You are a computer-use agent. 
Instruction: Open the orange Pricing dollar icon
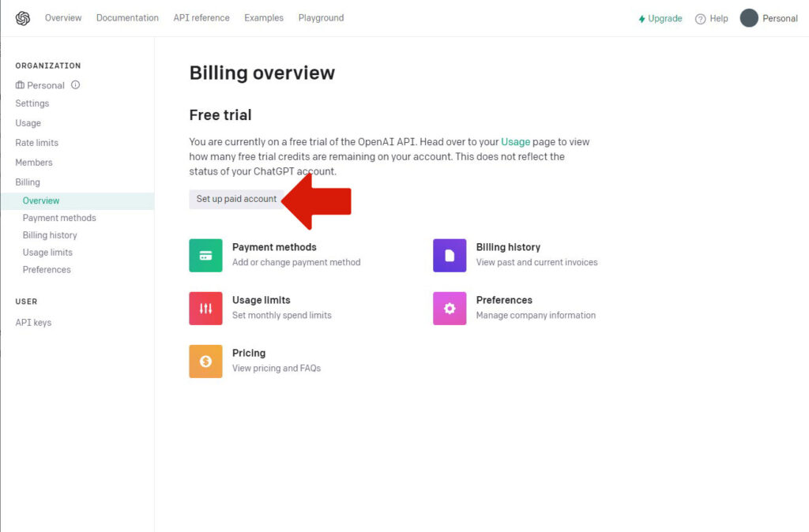tap(205, 361)
